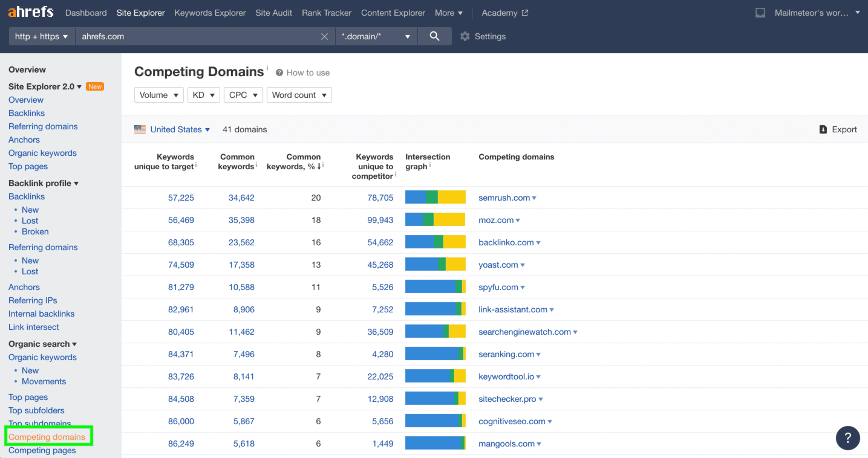Click the Export download icon
Screen dimensions: 868x458
pos(823,129)
